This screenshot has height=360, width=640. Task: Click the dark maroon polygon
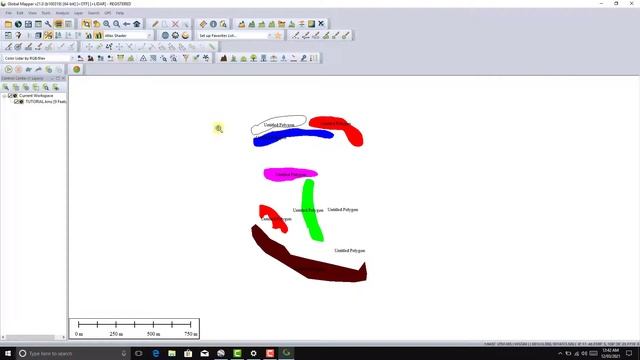310,265
